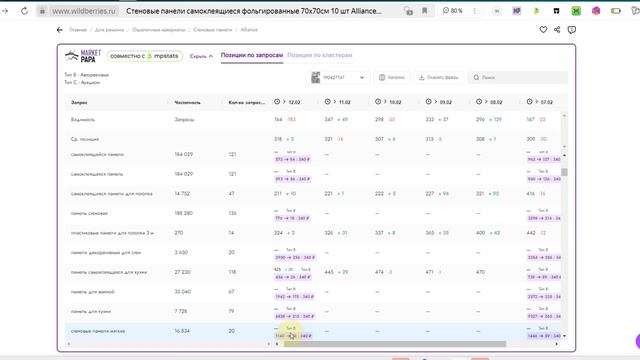Switch to Позиции по кластерам tab
The image size is (640, 360).
[x=320, y=55]
